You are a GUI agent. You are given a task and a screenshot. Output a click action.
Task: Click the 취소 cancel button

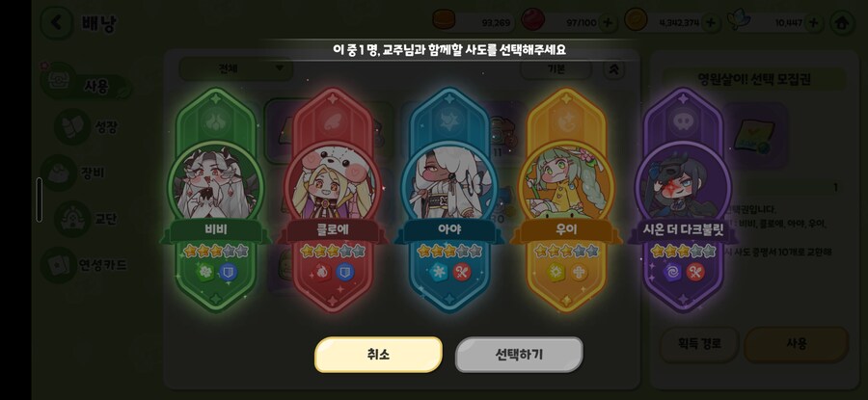point(378,354)
